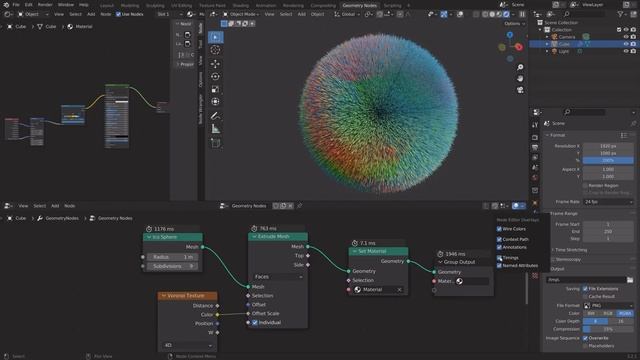The width and height of the screenshot is (640, 360).
Task: Select BW color mode button
Action: [591, 313]
